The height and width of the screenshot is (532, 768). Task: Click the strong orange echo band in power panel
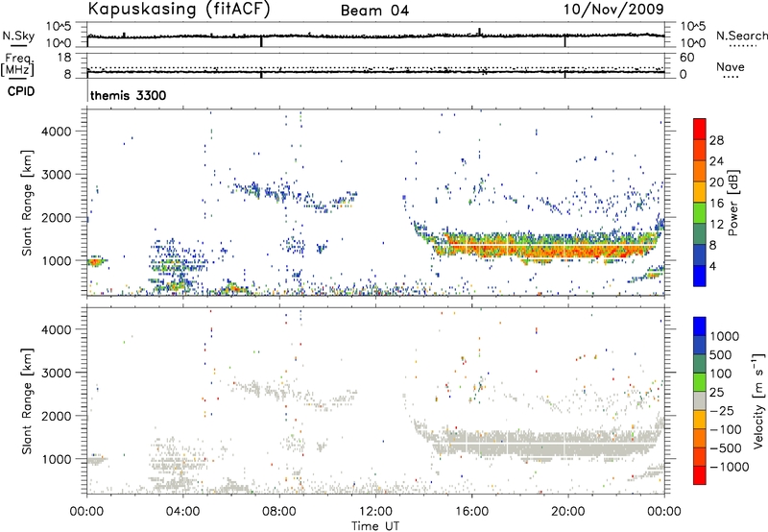coord(548,248)
